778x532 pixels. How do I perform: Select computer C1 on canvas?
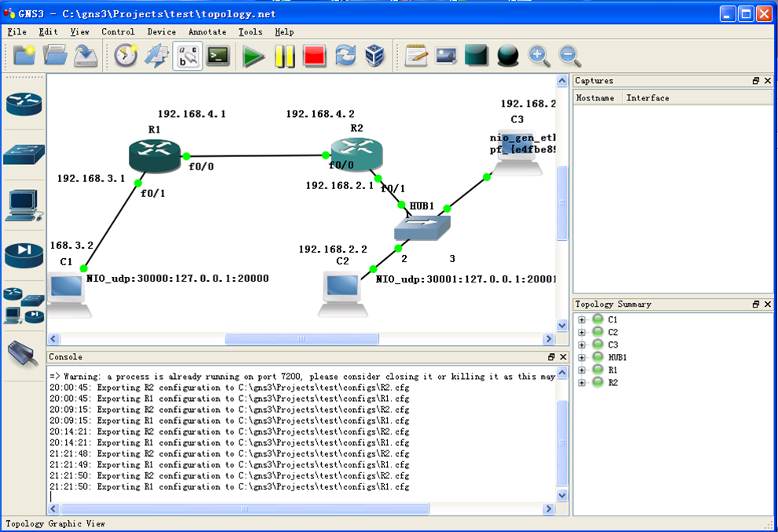68,294
